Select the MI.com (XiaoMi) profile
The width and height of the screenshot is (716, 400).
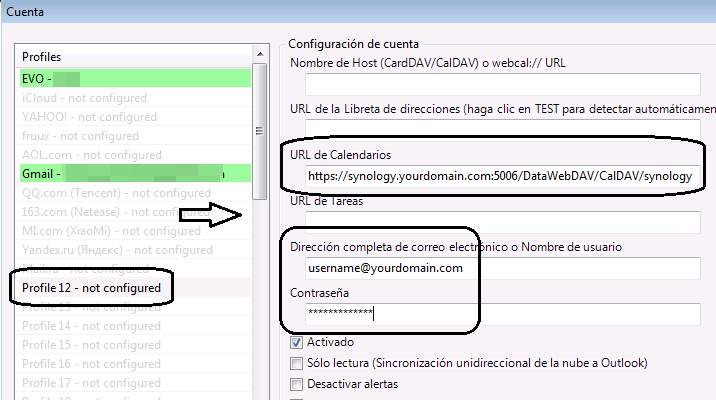(135, 231)
